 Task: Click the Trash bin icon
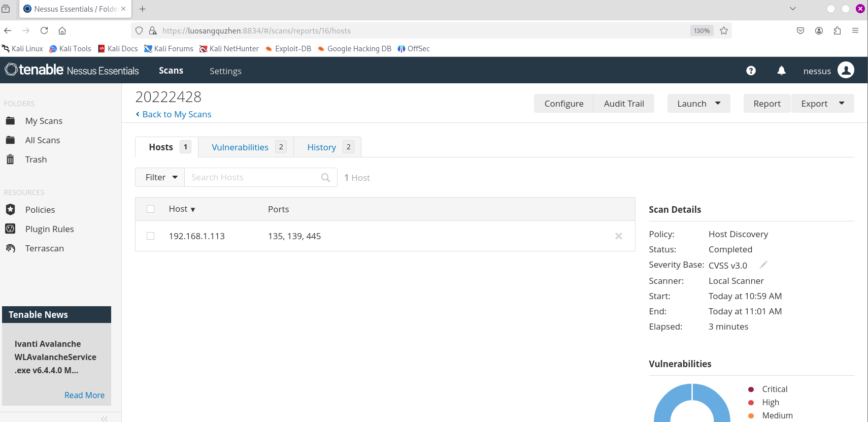pos(10,159)
